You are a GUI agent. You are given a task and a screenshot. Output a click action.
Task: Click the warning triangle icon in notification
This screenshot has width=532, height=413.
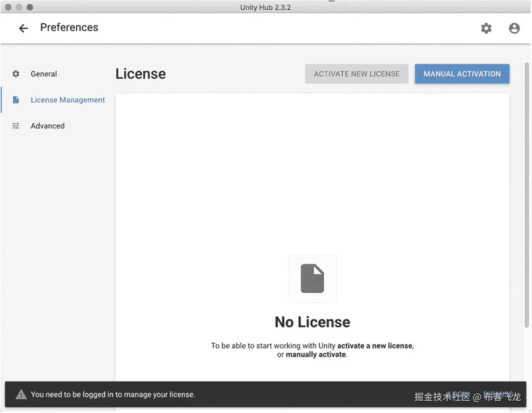click(21, 394)
